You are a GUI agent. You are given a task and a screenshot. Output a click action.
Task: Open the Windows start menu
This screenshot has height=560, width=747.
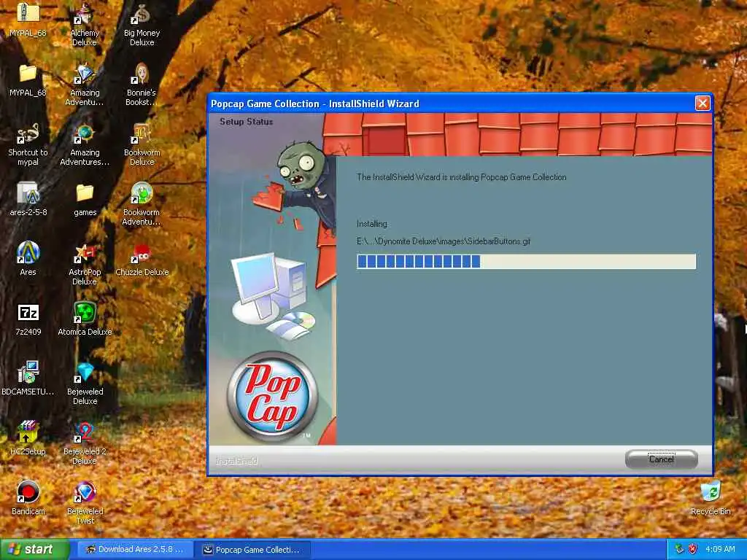[34, 549]
